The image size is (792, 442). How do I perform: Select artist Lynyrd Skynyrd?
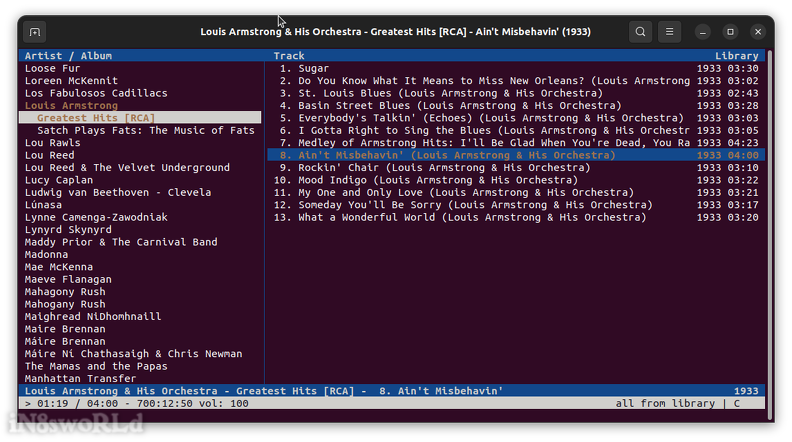[68, 229]
